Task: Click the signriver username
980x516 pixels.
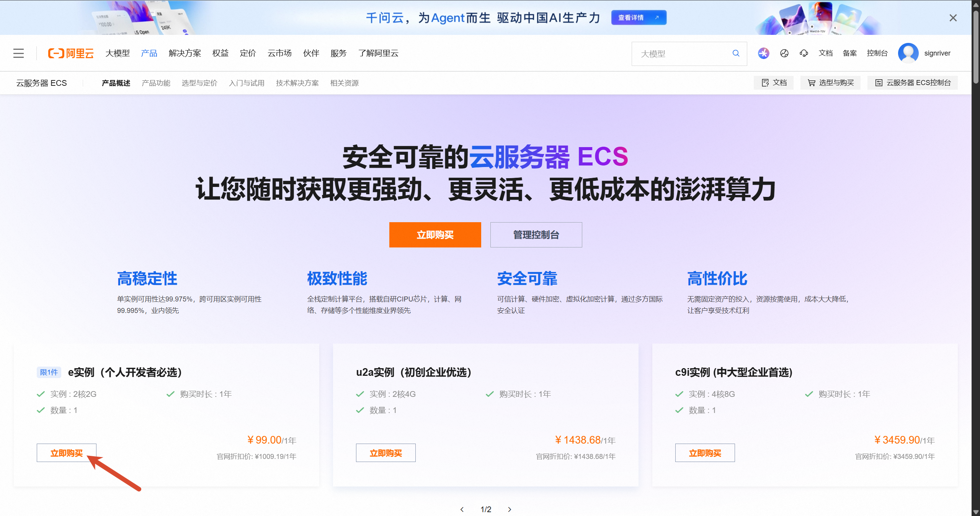Action: click(937, 53)
